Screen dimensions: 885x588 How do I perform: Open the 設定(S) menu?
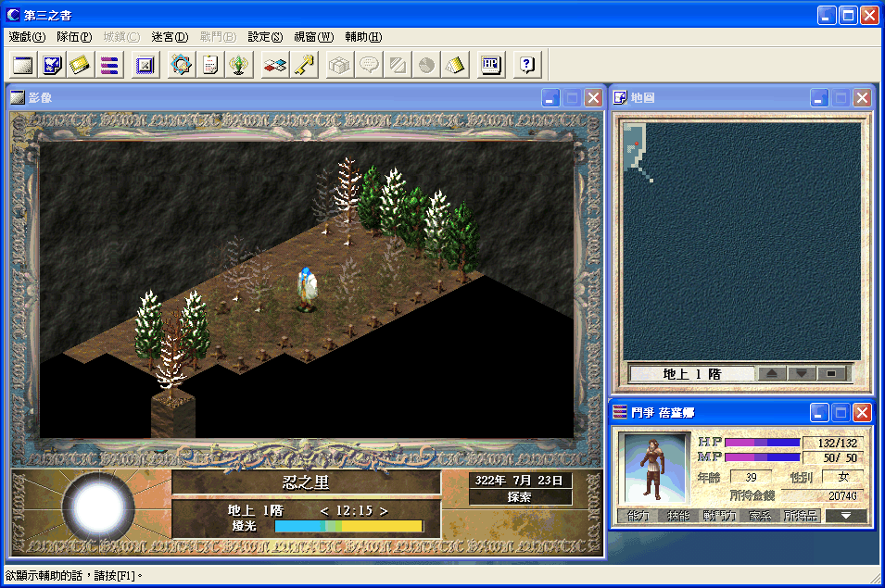(265, 37)
